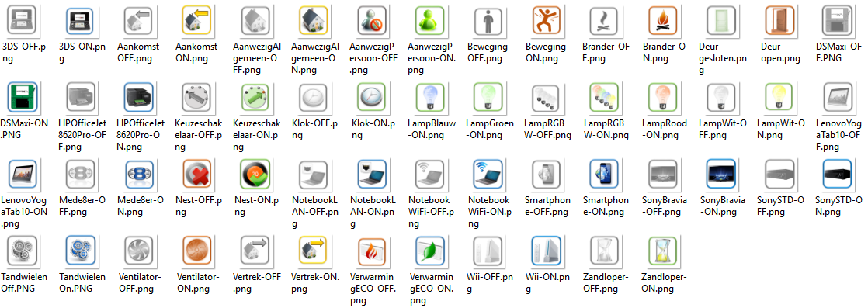The height and width of the screenshot is (308, 868).
Task: Select the Zandloper-OFF.png hourglass icon
Action: [x=604, y=251]
